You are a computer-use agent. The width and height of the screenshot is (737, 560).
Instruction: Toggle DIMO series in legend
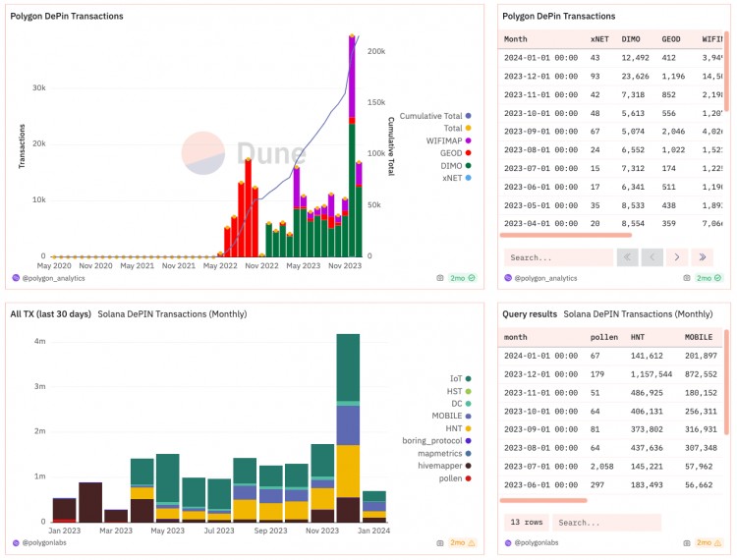[455, 165]
